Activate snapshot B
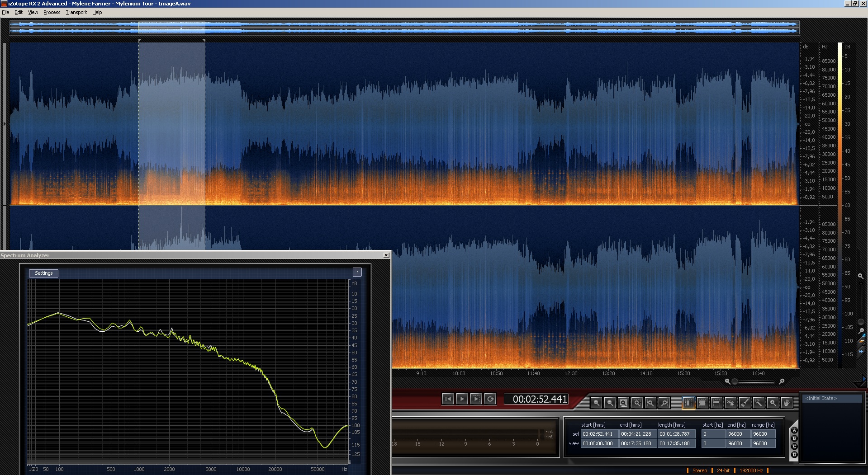 coord(794,438)
